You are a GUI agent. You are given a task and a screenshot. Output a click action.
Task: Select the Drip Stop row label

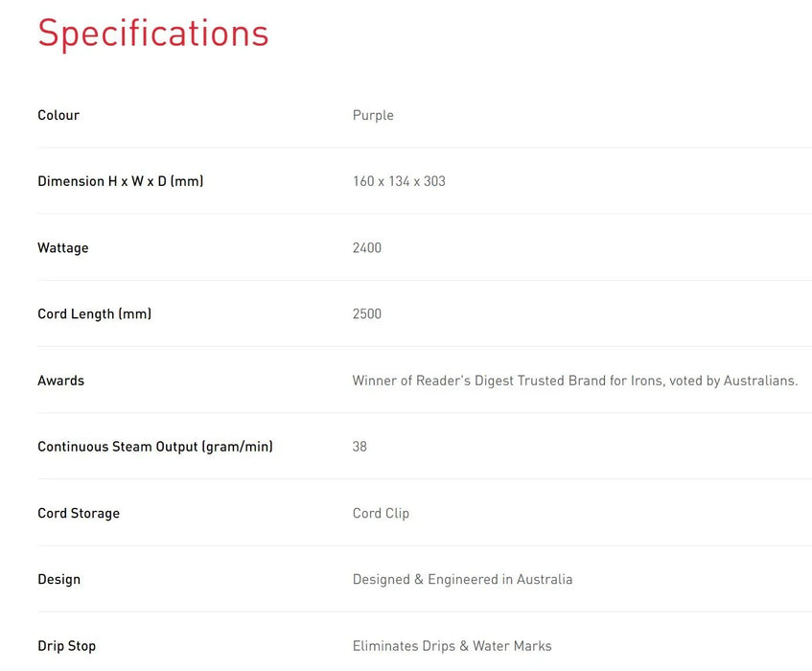click(67, 646)
